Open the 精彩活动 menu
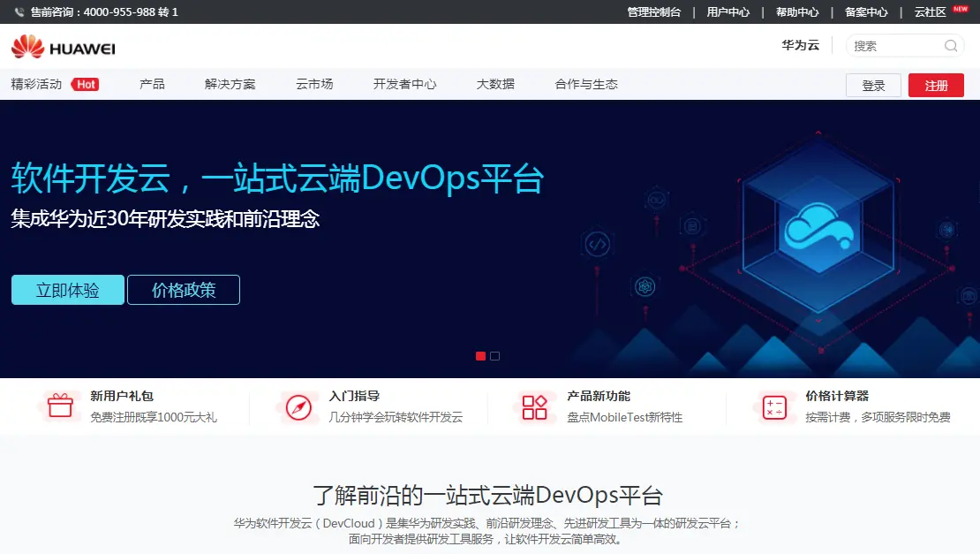 [36, 85]
